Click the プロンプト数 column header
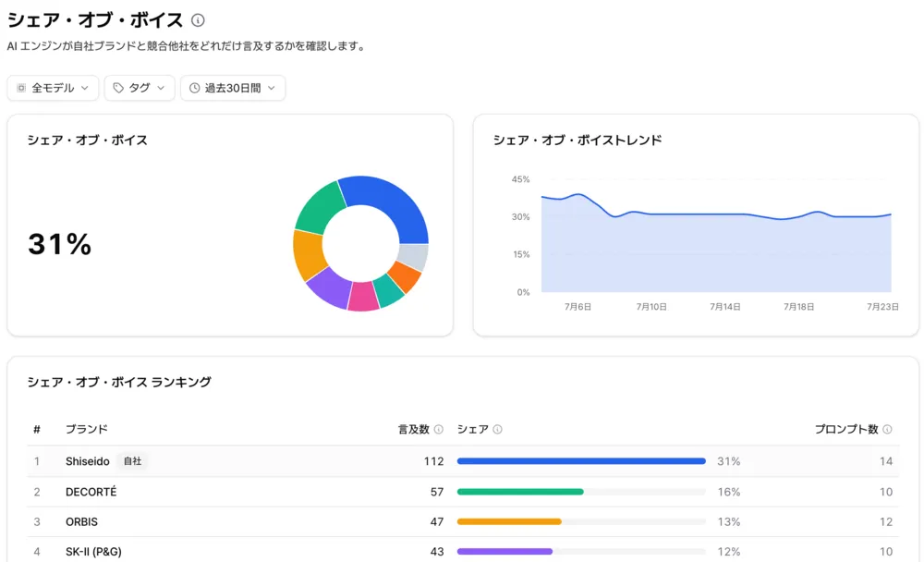The image size is (924, 562). coord(846,429)
